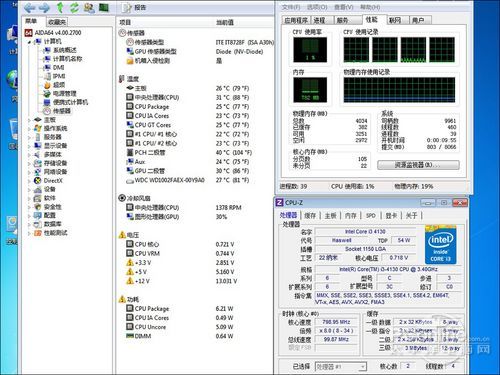Expand the 主板 motherboard node in AIDA64 tree
The width and height of the screenshot is (500, 375).
click(x=29, y=120)
